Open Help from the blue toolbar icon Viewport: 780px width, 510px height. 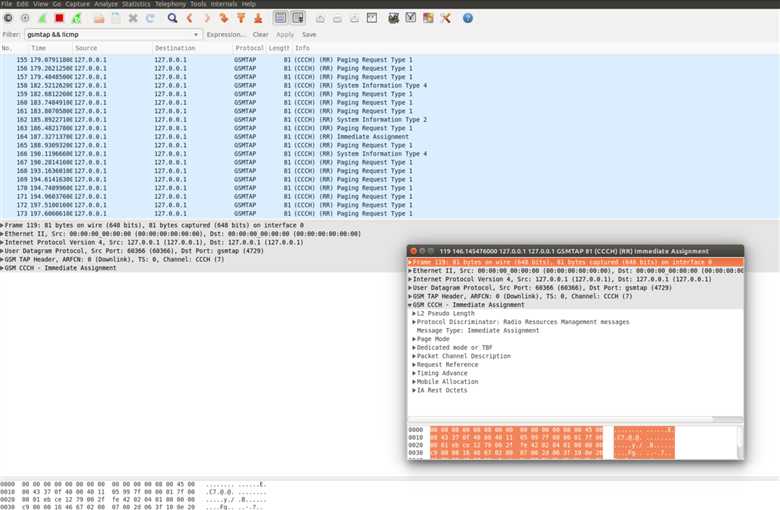467,18
